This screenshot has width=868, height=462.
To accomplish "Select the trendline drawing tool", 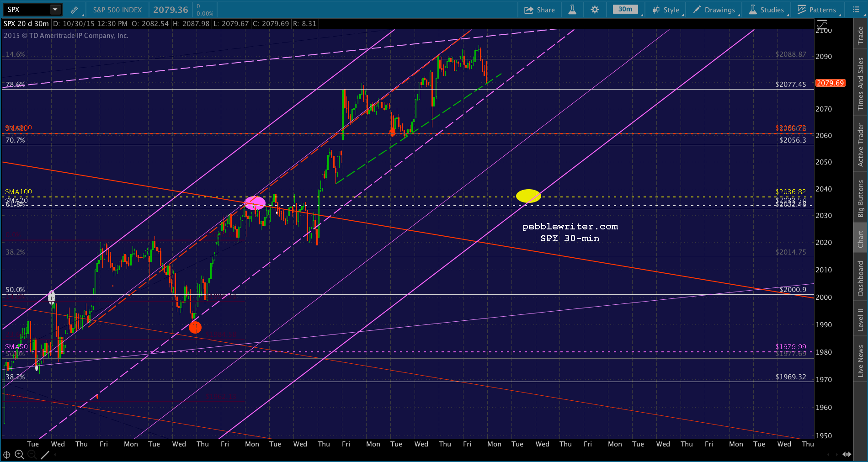I will click(45, 455).
